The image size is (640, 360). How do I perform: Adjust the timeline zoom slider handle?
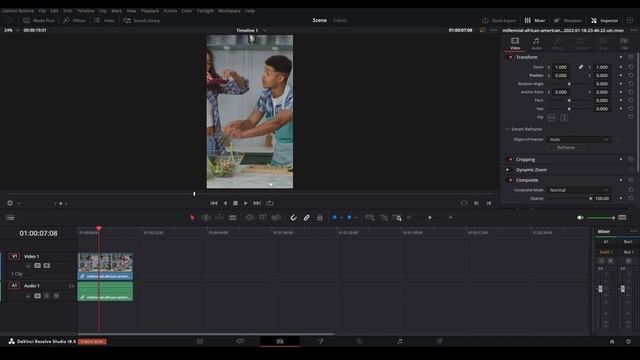pyautogui.click(x=429, y=218)
